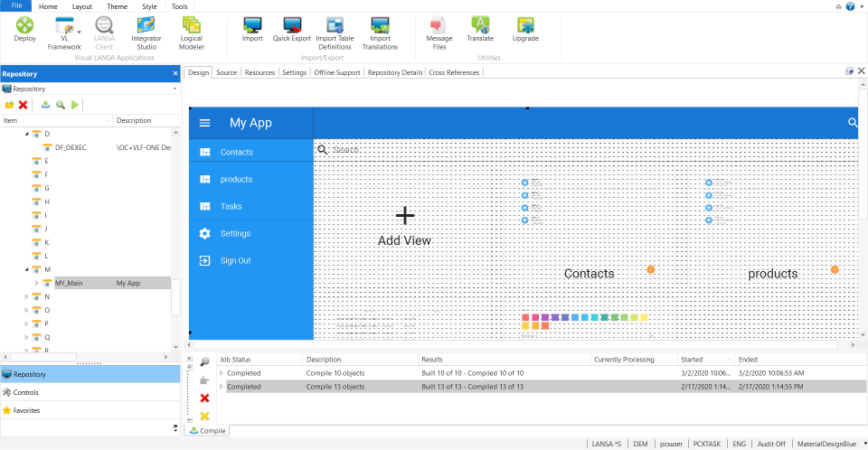The image size is (868, 450).
Task: Select the DF_OEXEC tree item
Action: [x=71, y=148]
